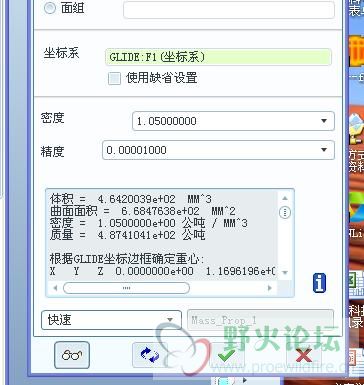364x385 pixels.
Task: Click the glasses preview button
Action: [x=72, y=355]
